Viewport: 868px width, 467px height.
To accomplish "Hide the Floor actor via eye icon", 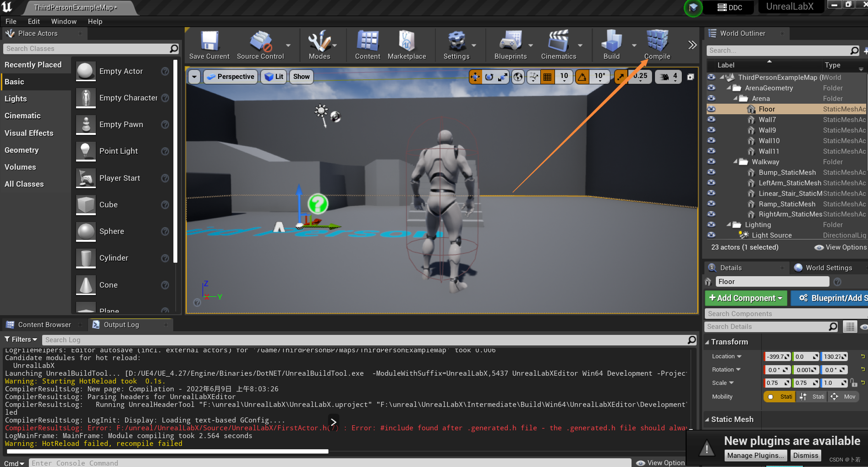I will (711, 109).
